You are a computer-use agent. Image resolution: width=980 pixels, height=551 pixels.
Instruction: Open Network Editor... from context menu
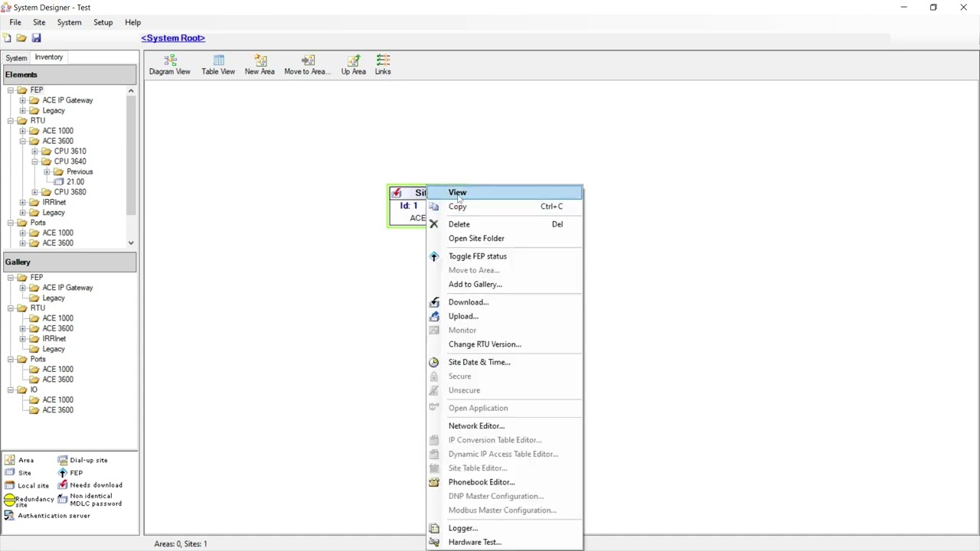pyautogui.click(x=505, y=425)
